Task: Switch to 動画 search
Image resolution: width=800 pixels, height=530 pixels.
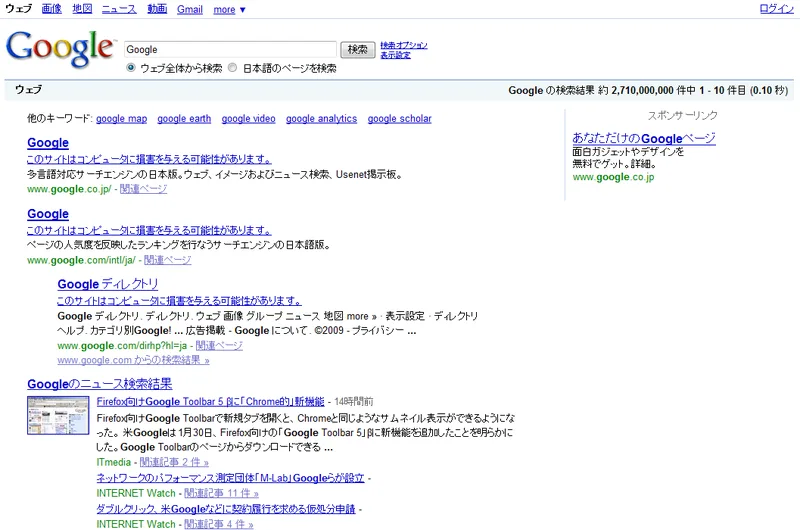Action: point(157,9)
